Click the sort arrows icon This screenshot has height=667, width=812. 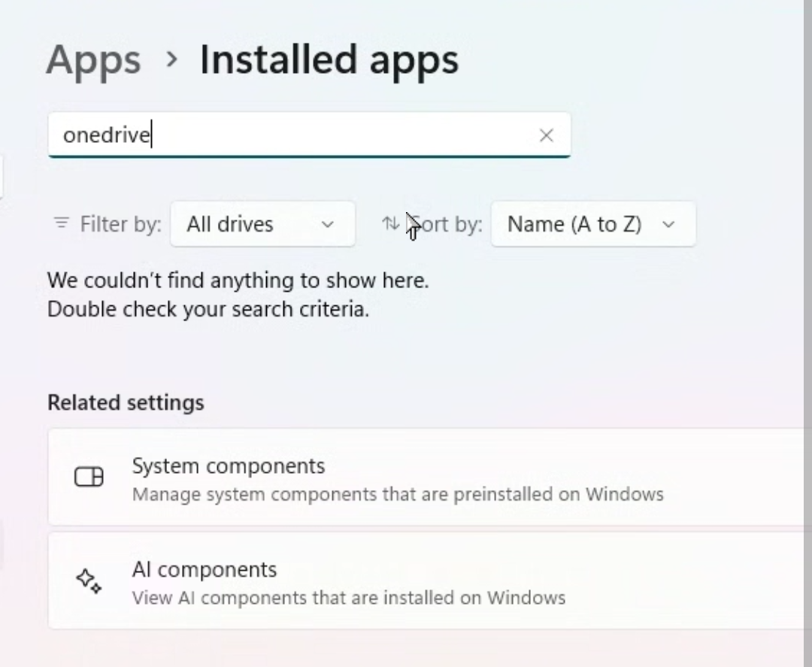pyautogui.click(x=390, y=223)
